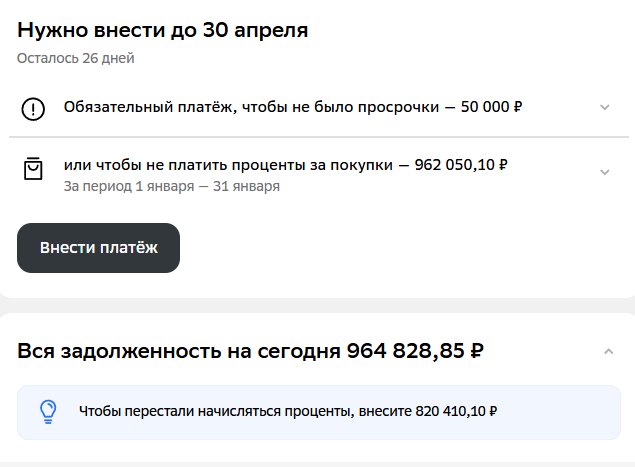Click the "Вся задолженность на сегодня" heading
This screenshot has height=467, width=635.
click(179, 351)
